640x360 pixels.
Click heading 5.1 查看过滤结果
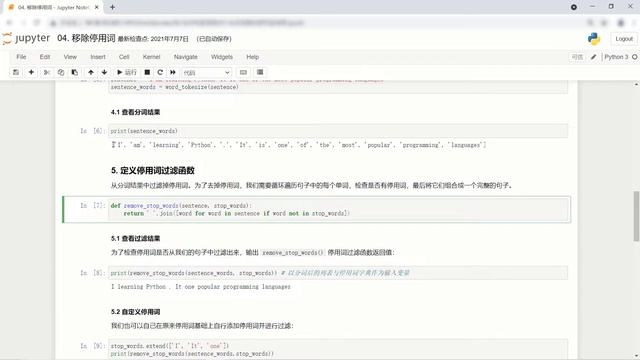135,238
